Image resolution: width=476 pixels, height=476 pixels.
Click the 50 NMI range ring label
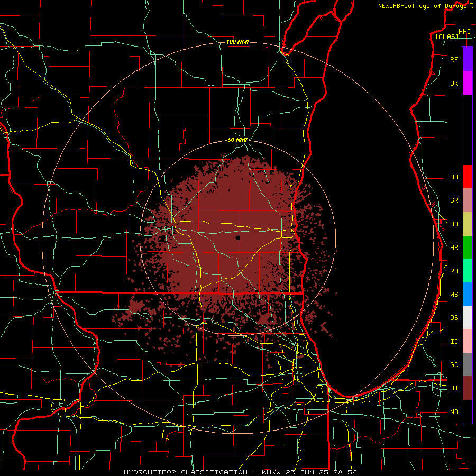[237, 140]
